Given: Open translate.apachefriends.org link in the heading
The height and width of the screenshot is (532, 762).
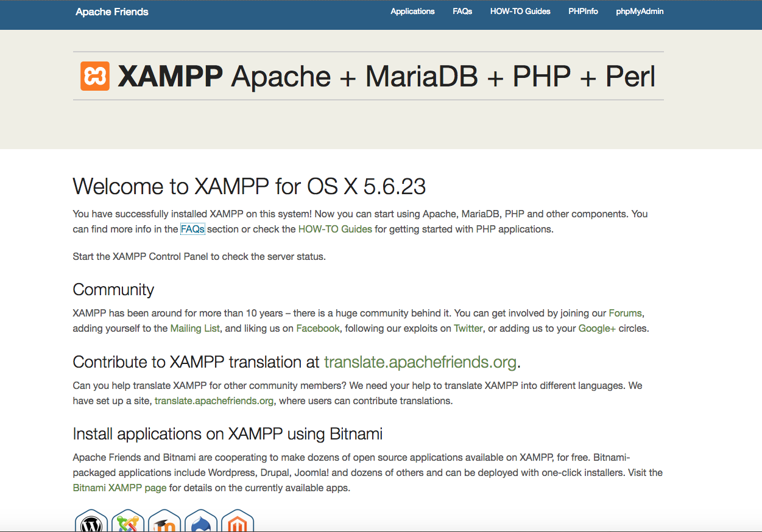Looking at the screenshot, I should click(420, 362).
